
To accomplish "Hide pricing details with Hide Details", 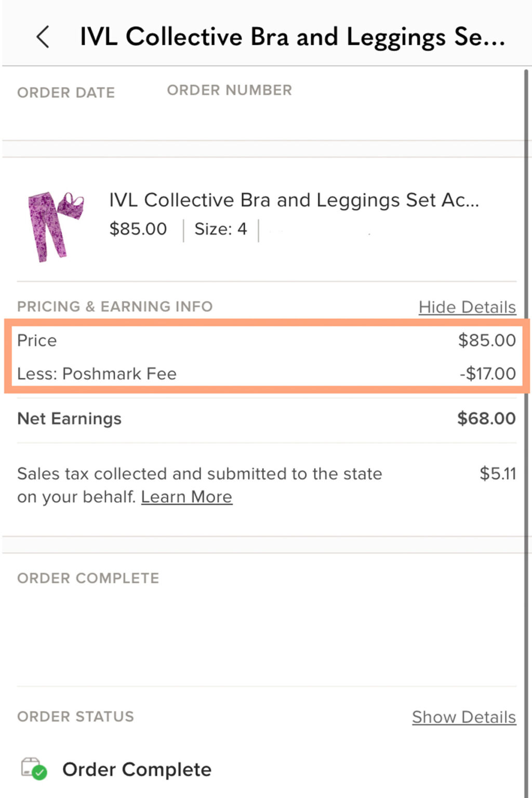I will (x=466, y=307).
